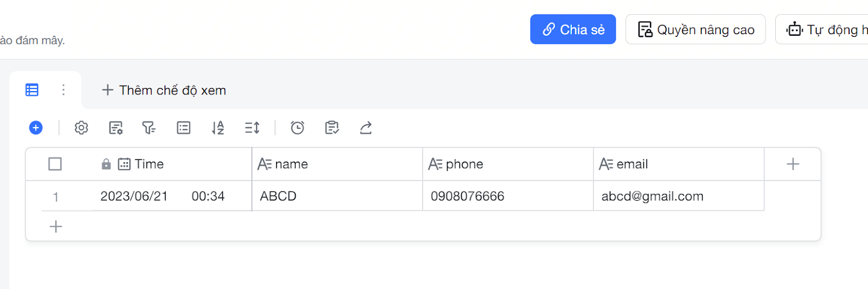Click the share export arrow icon
This screenshot has width=868, height=289.
(x=366, y=128)
